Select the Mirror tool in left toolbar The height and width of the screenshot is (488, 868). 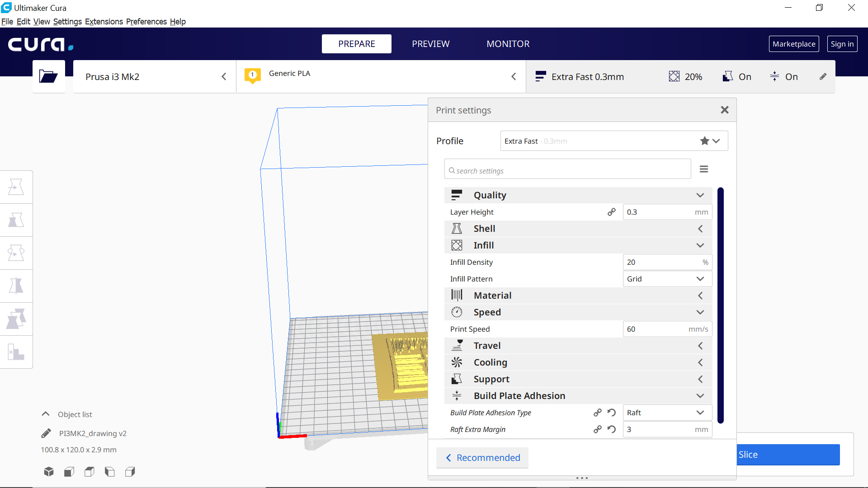point(16,286)
